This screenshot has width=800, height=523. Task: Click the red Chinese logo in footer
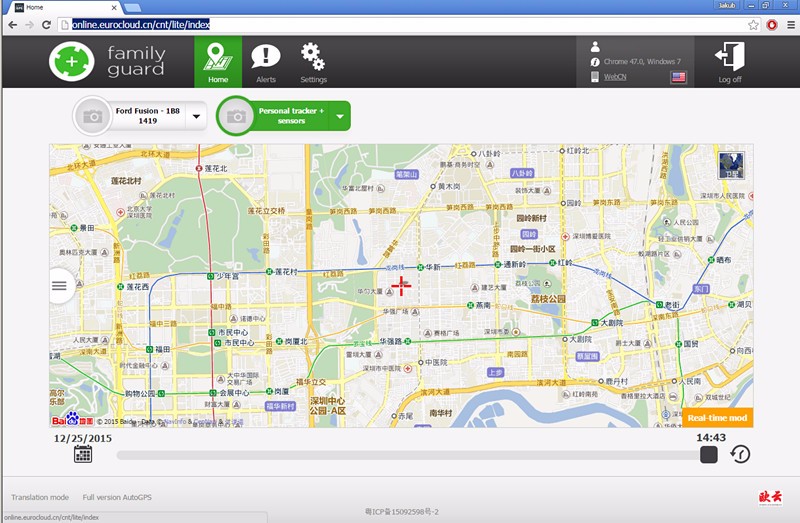770,497
